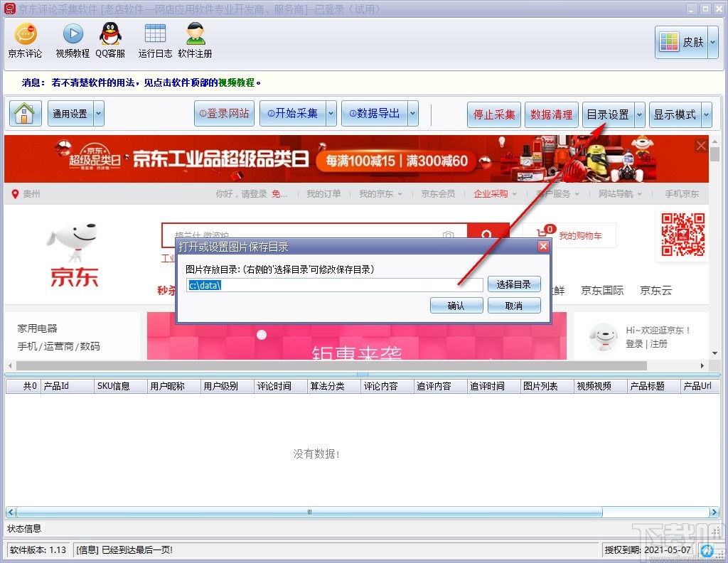Image resolution: width=728 pixels, height=563 pixels.
Task: Expand 企业采购 dropdown in webpage
Action: coord(515,194)
